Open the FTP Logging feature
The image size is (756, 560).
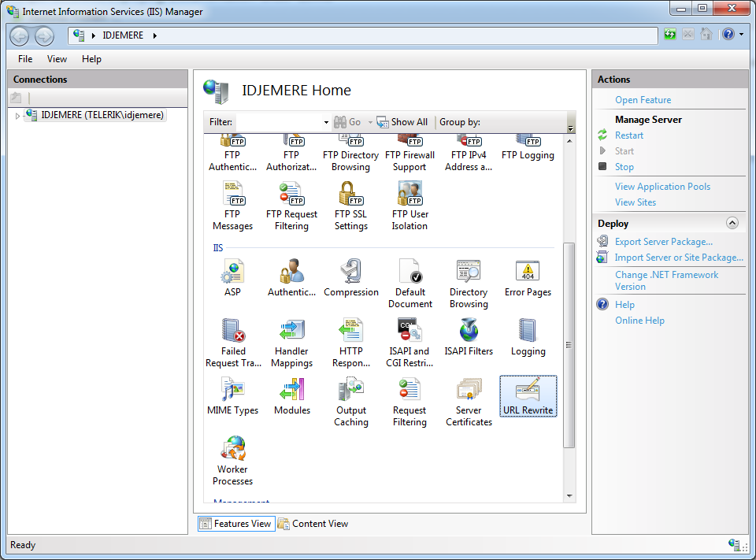pos(528,148)
